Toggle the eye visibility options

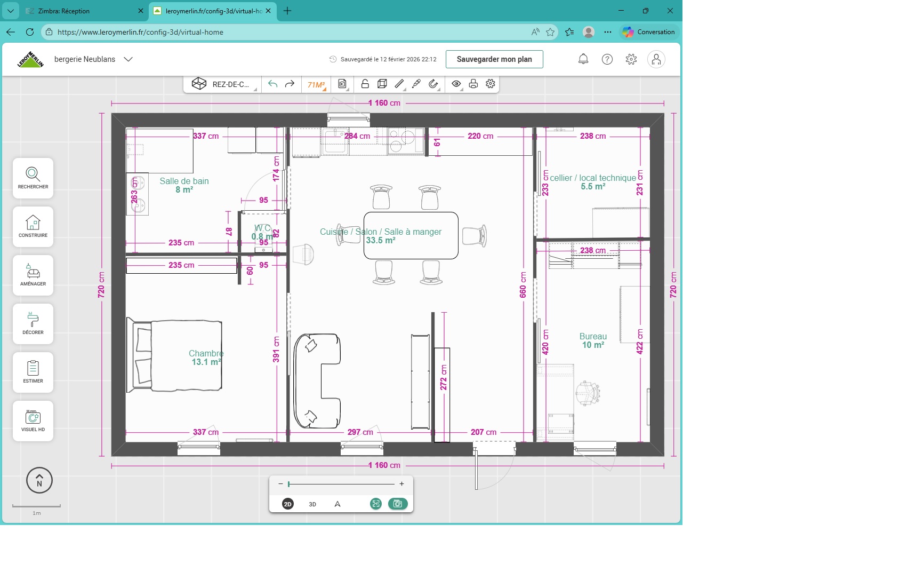tap(456, 84)
